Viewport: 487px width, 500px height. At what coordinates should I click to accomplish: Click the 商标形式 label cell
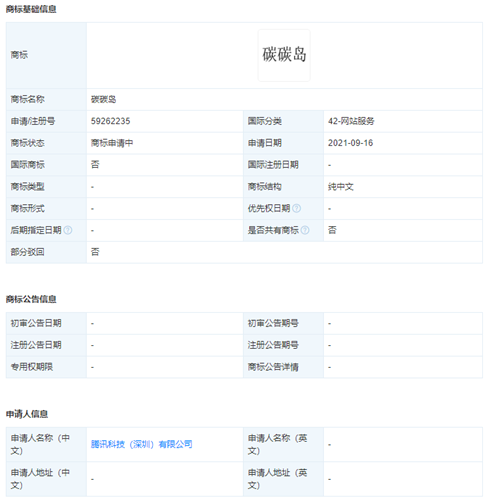pyautogui.click(x=46, y=208)
